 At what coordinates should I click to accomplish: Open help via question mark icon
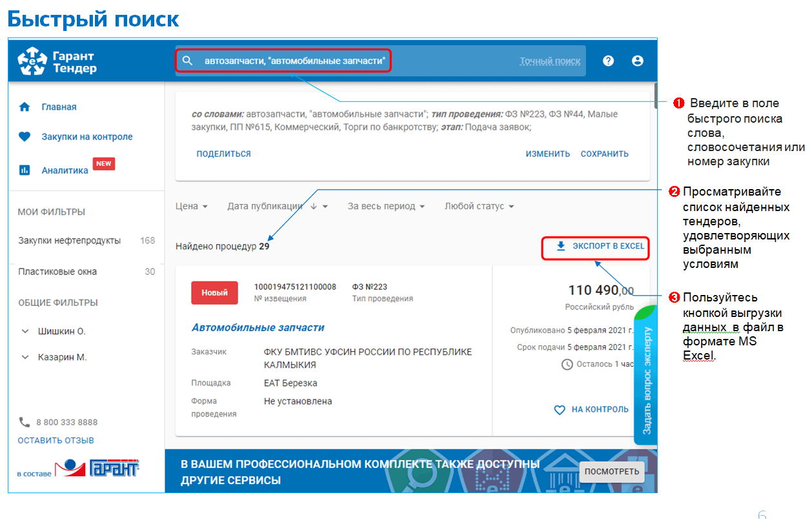pyautogui.click(x=608, y=61)
